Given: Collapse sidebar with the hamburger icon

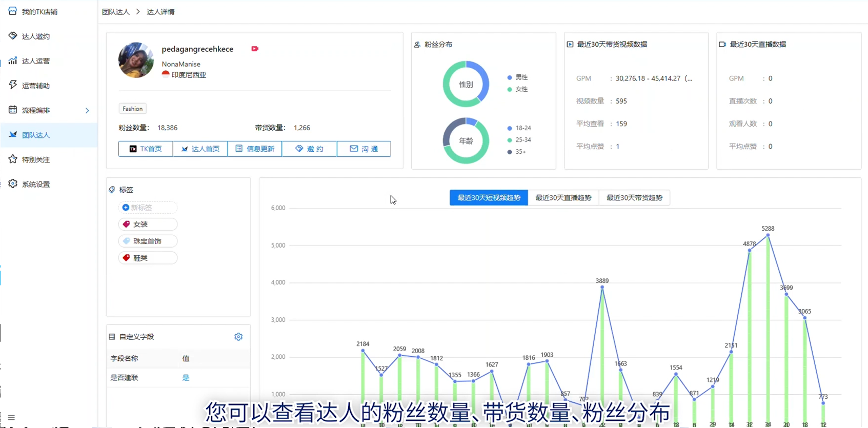Looking at the screenshot, I should tap(11, 418).
